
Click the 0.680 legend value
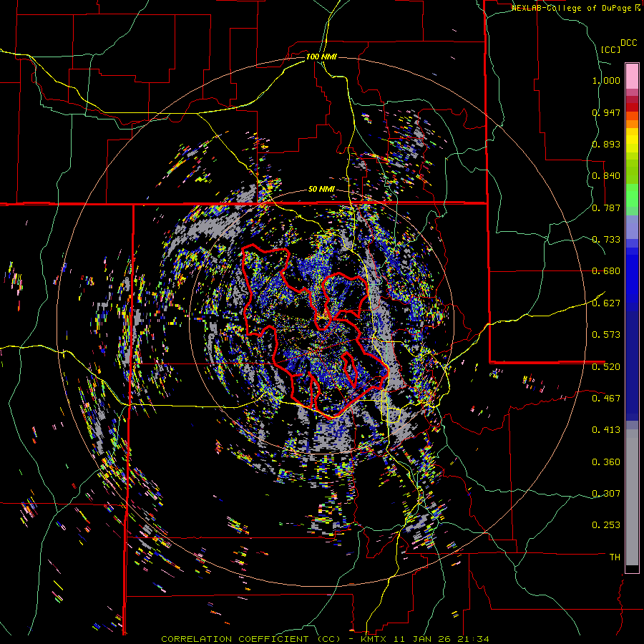[606, 271]
